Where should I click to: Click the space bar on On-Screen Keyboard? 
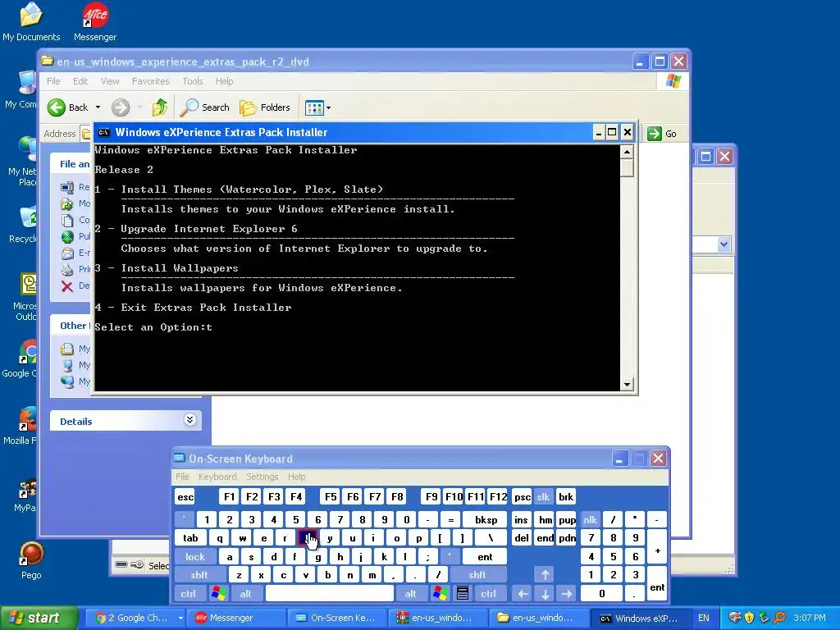tap(330, 594)
